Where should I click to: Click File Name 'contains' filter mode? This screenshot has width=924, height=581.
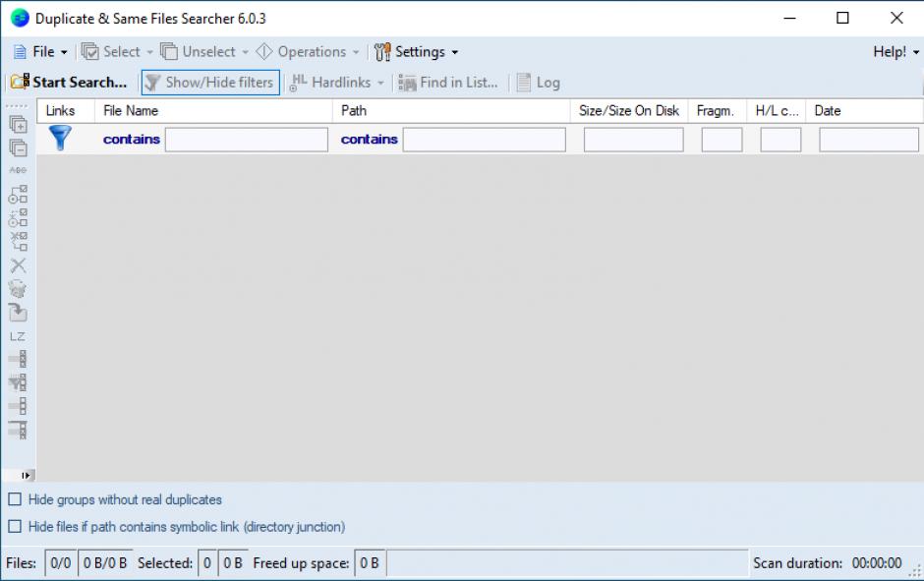[132, 139]
